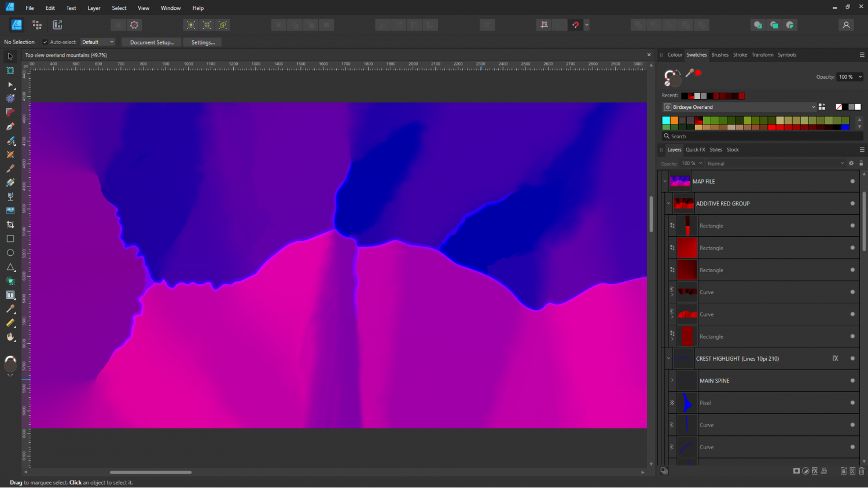
Task: Pick the orange swatch in palette
Action: 674,120
